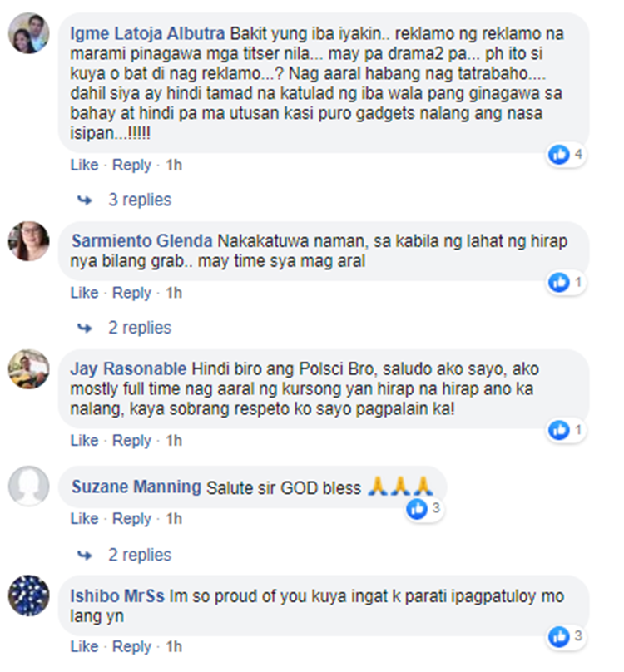The image size is (624, 672).
Task: Click like reaction icon on Ishibo MrSs's comment
Action: 559,636
